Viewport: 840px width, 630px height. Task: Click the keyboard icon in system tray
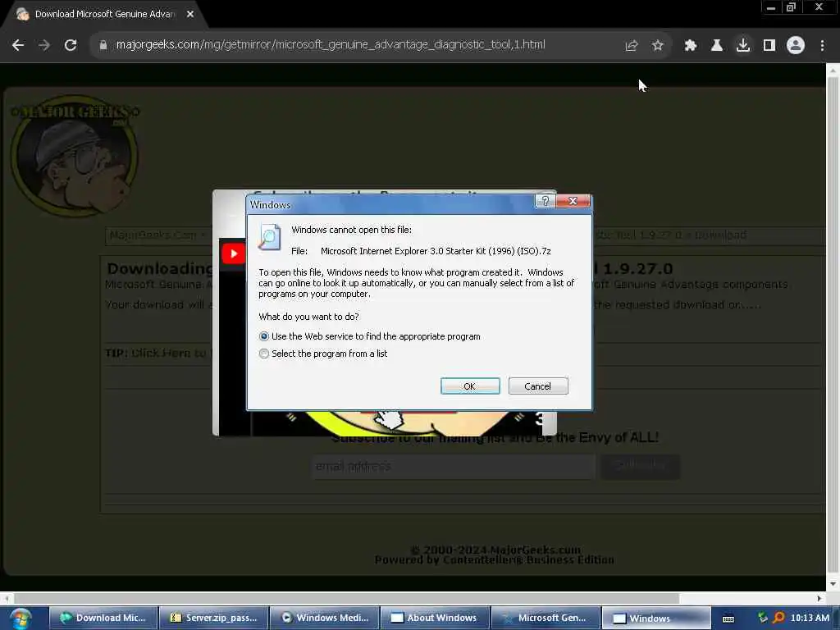728,619
